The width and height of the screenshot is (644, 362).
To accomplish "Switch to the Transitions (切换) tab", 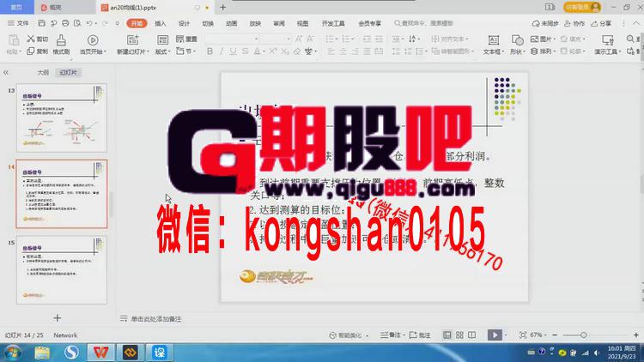I will (208, 23).
